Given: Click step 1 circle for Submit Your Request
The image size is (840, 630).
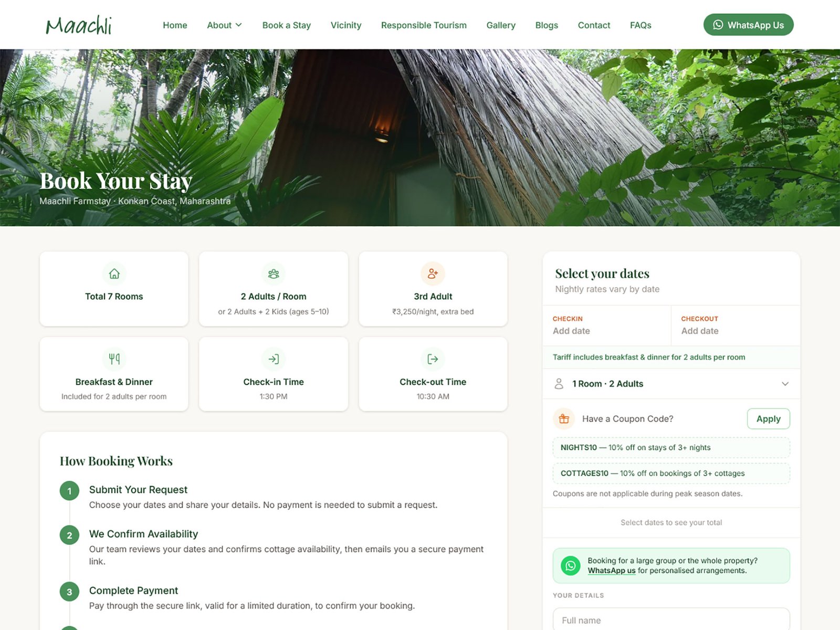Looking at the screenshot, I should 69,491.
